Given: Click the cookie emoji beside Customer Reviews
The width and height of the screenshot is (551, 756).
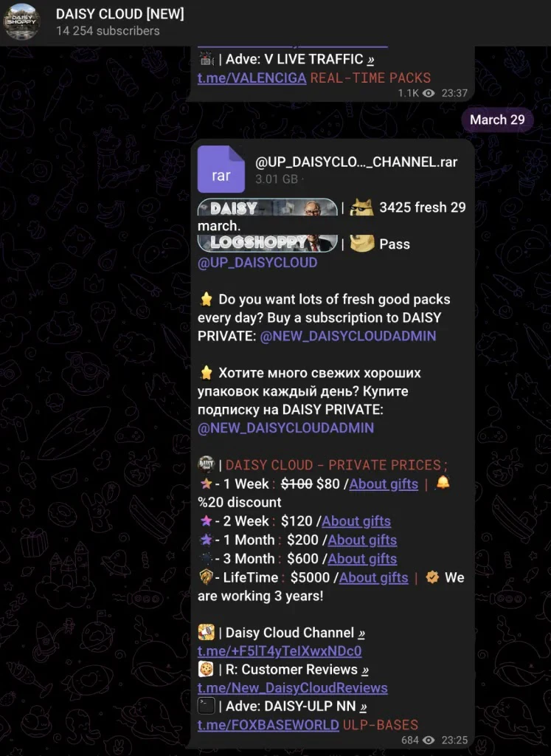Looking at the screenshot, I should coord(206,669).
